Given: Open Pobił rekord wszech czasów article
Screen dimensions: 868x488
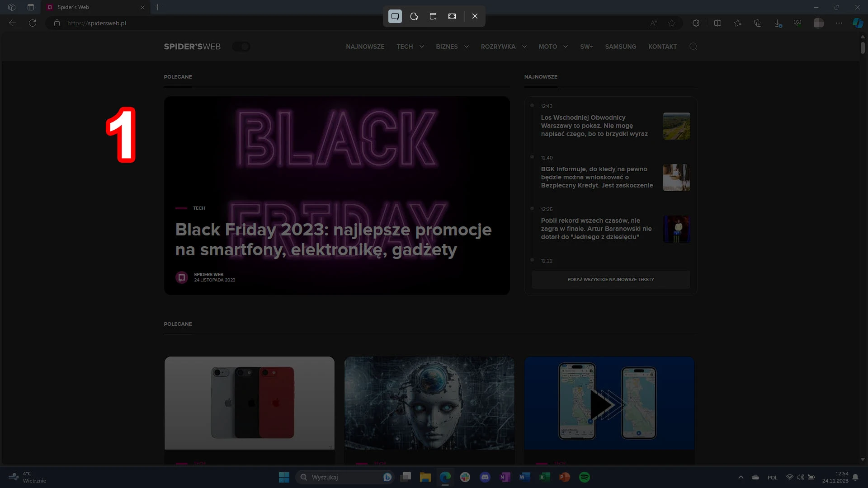Looking at the screenshot, I should tap(596, 229).
